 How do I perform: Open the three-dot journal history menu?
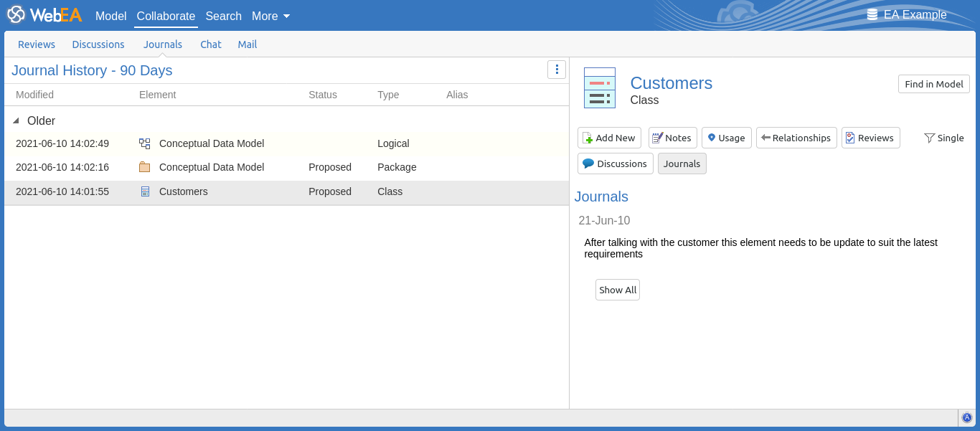click(x=557, y=70)
